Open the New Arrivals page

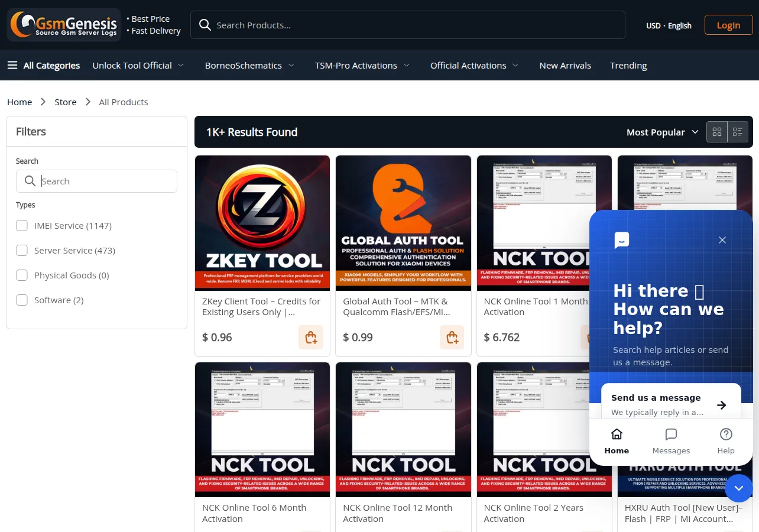click(565, 66)
